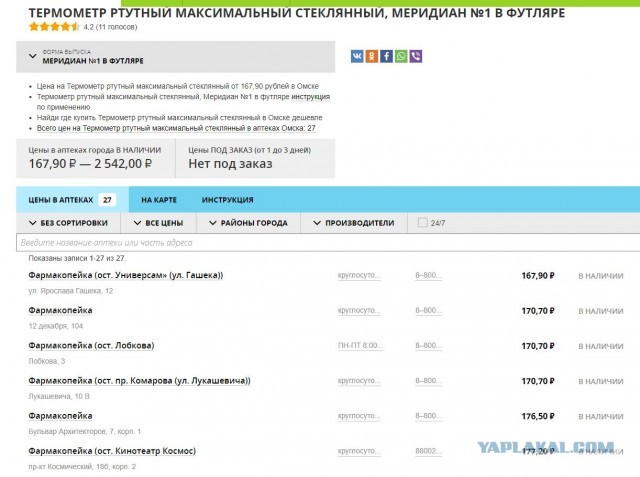640x477 pixels.
Task: Click the Всего цен в аптеках Омска link
Action: [x=176, y=128]
